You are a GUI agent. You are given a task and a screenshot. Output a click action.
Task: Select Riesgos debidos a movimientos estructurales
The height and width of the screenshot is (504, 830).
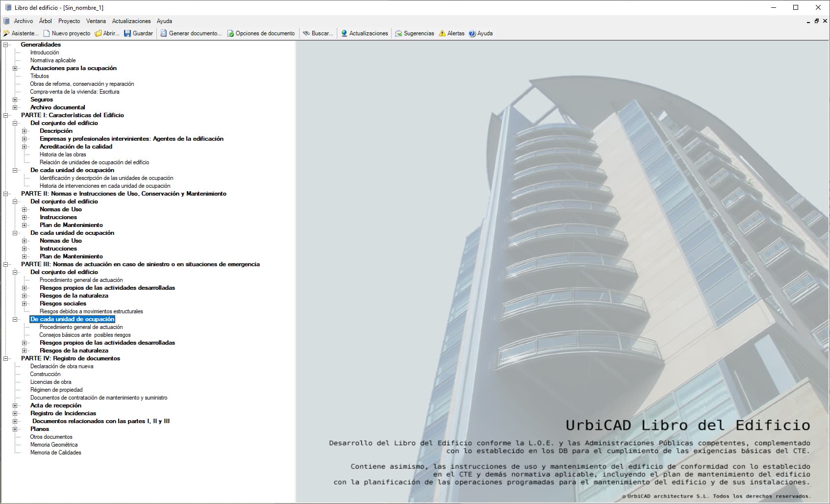[91, 311]
